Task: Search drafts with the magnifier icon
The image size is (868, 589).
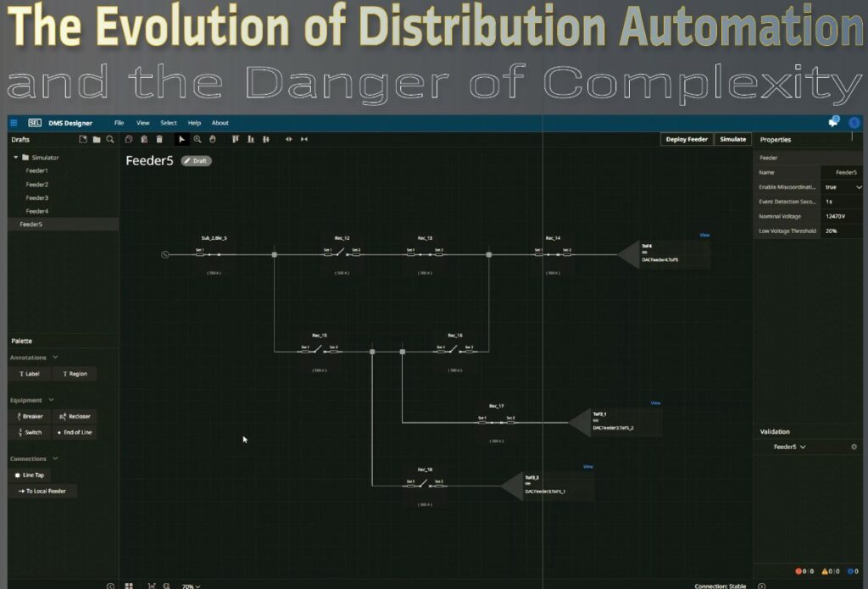Action: point(109,140)
